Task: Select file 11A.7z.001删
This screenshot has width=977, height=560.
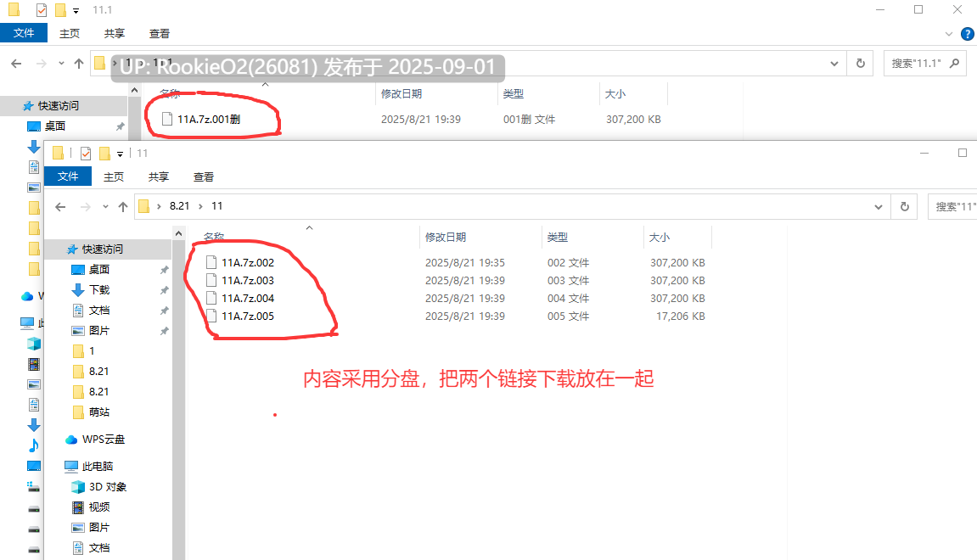Action: [209, 119]
